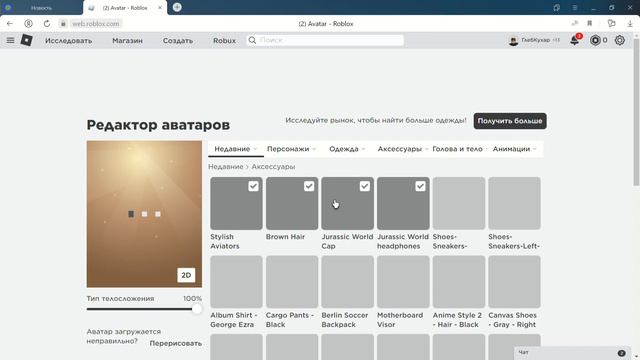Open the hamburger navigation menu
This screenshot has width=640, height=360.
tap(10, 40)
